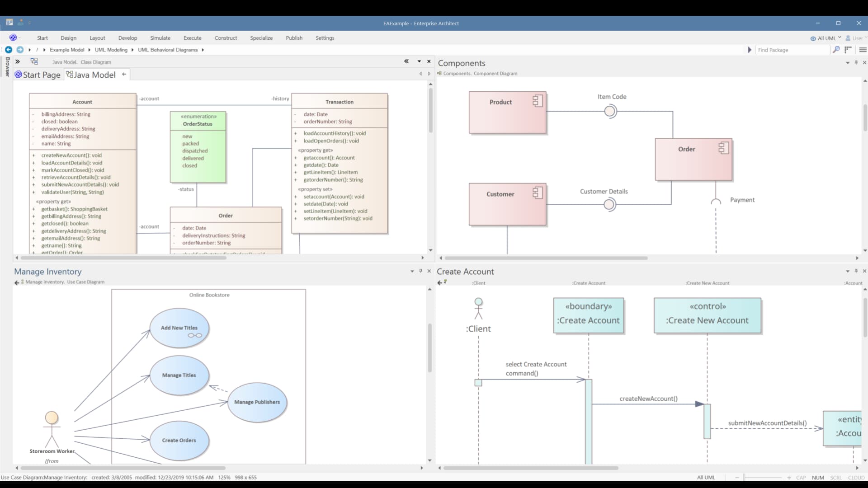The height and width of the screenshot is (488, 868).
Task: Collapse Java Model panel with double left chevron
Action: pyautogui.click(x=406, y=61)
